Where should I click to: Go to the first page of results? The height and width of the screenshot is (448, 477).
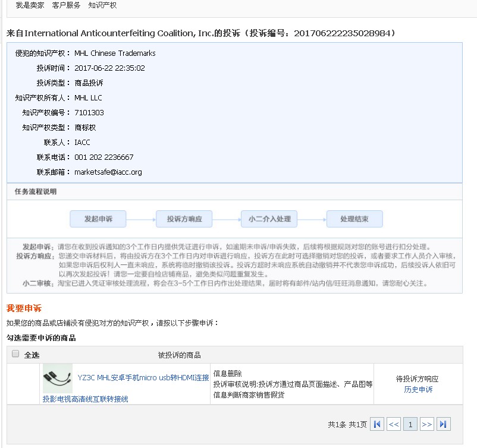377,424
